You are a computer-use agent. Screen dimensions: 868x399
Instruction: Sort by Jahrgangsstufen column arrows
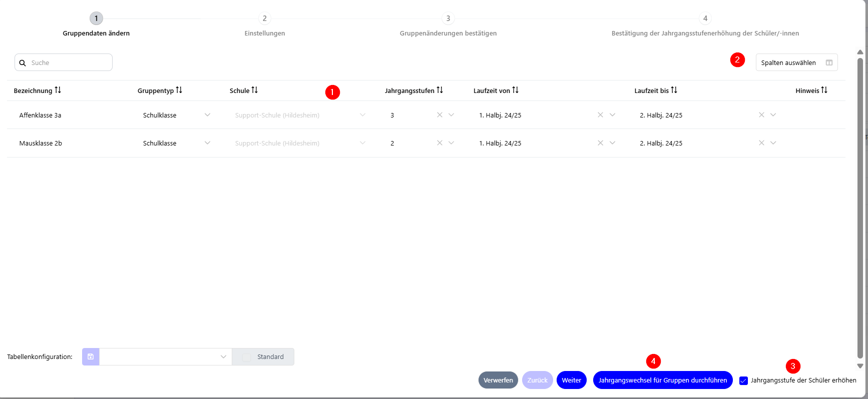[x=440, y=90]
